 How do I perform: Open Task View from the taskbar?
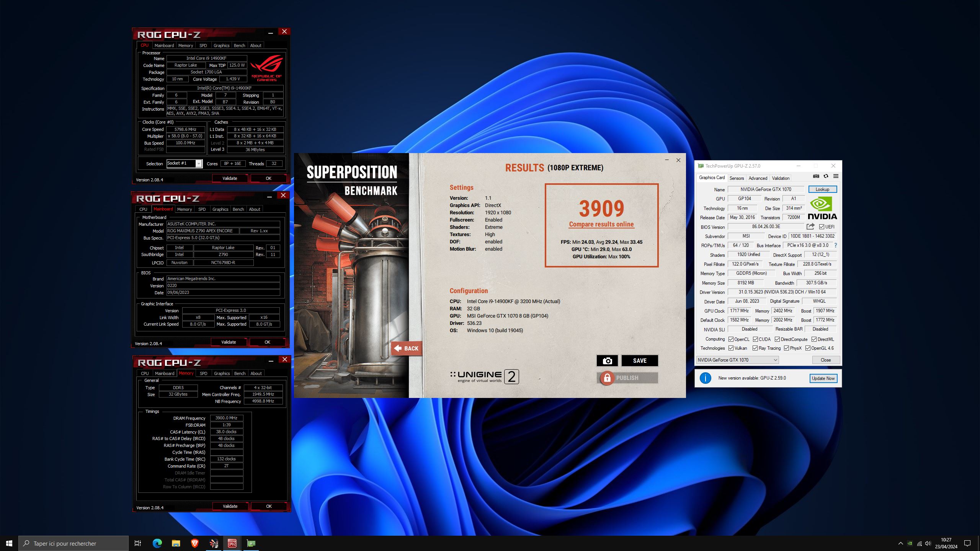[x=138, y=543]
